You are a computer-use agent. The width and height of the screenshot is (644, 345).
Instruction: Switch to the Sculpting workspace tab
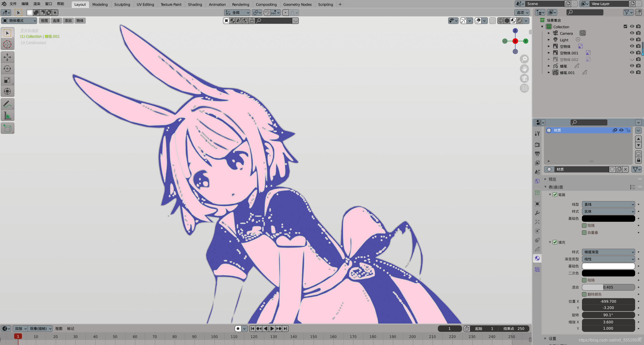click(x=122, y=5)
